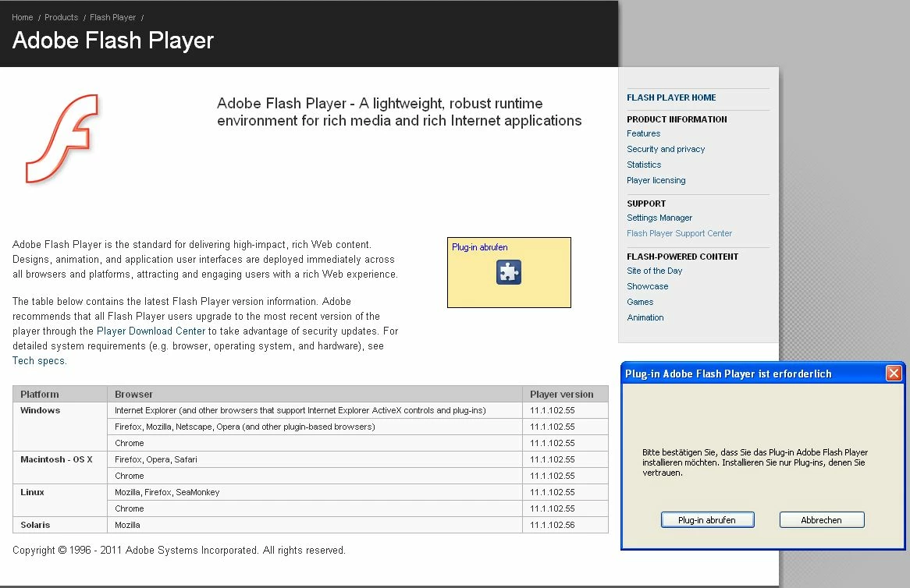The width and height of the screenshot is (910, 588).
Task: Click the Adobe Flash Player page title
Action: pos(112,41)
